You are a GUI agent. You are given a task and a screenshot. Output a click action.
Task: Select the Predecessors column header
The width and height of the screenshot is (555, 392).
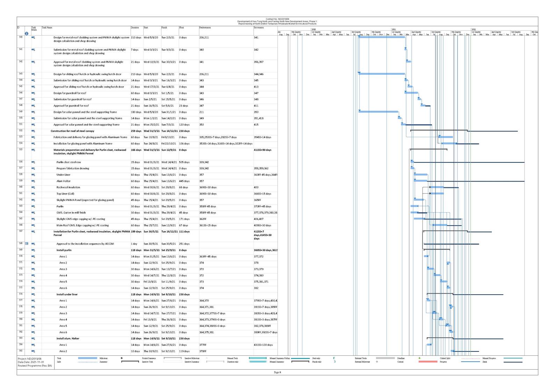[205, 28]
